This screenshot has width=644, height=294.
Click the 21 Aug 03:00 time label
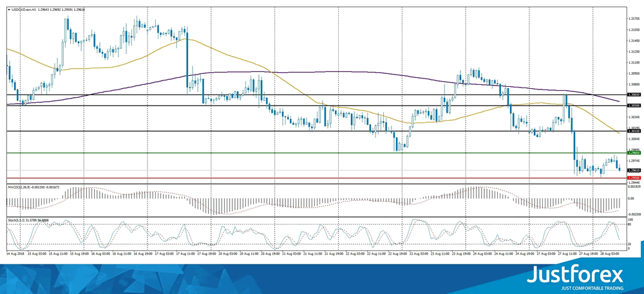(292, 254)
